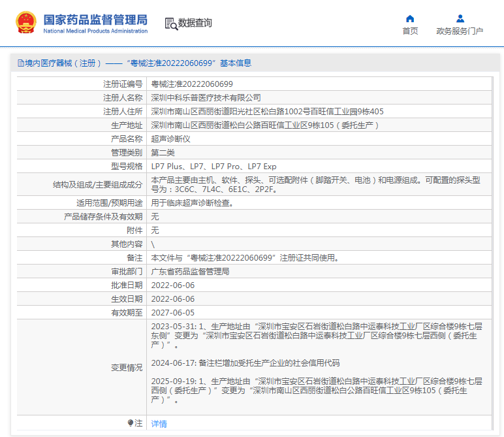Click the document icon before 境内医疗器械
The height and width of the screenshot is (437, 504).
pos(21,63)
